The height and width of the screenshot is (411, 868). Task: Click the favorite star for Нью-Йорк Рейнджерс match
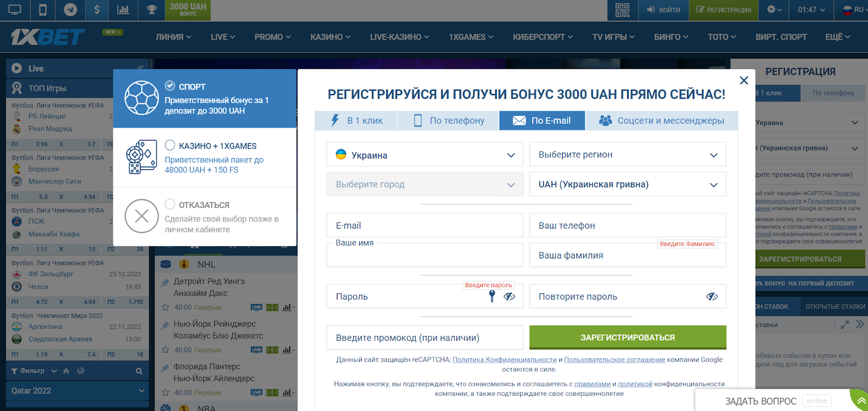(165, 350)
